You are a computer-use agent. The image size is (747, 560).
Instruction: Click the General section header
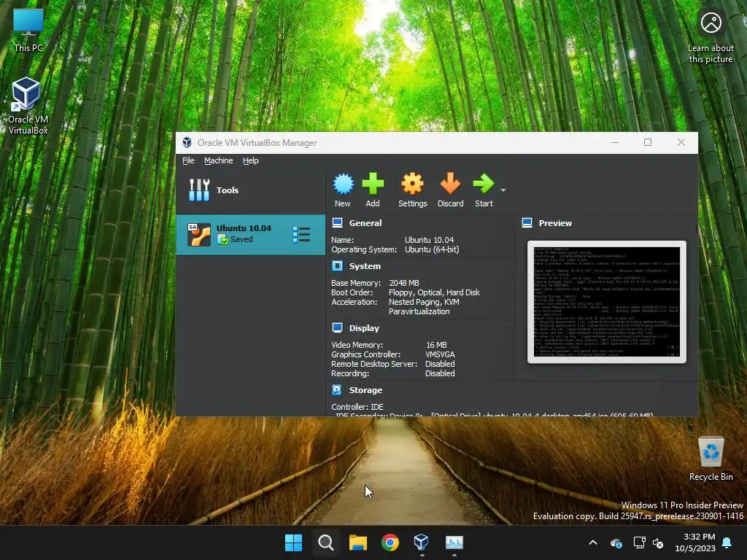(365, 223)
